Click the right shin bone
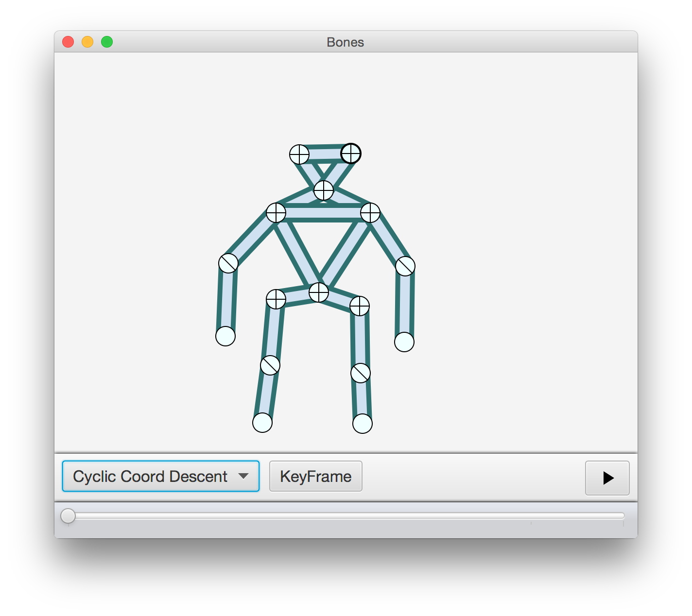Image resolution: width=692 pixels, height=616 pixels. [x=362, y=398]
